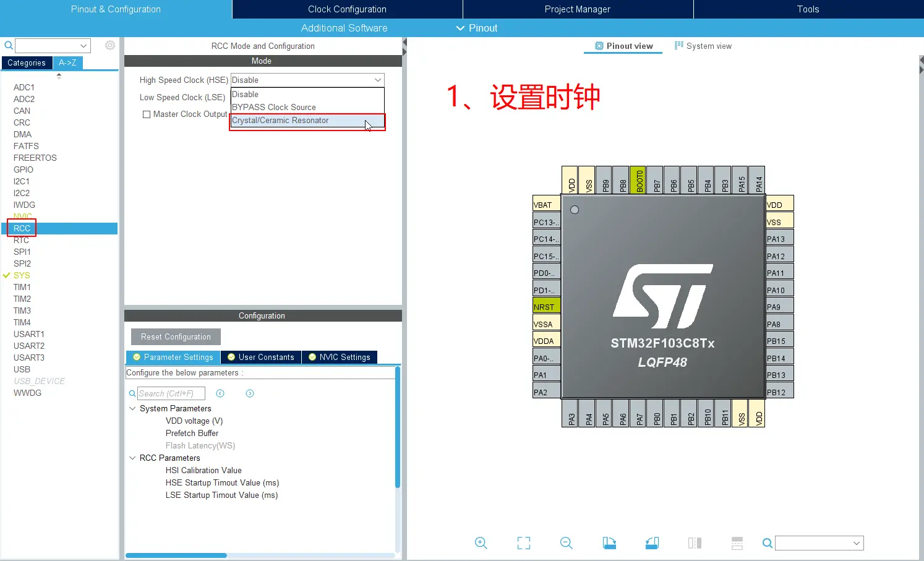Click the PA11 pin on the chip
924x561 pixels.
click(779, 273)
